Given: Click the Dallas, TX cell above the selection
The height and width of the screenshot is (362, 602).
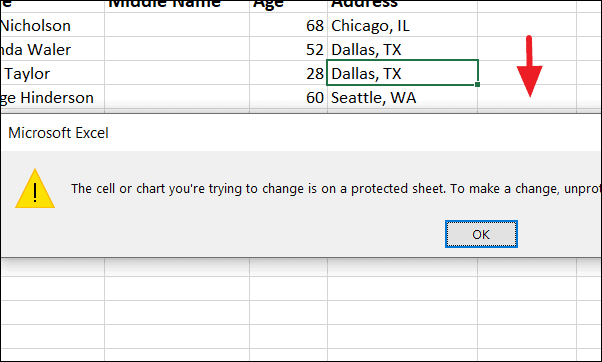Looking at the screenshot, I should pos(402,49).
